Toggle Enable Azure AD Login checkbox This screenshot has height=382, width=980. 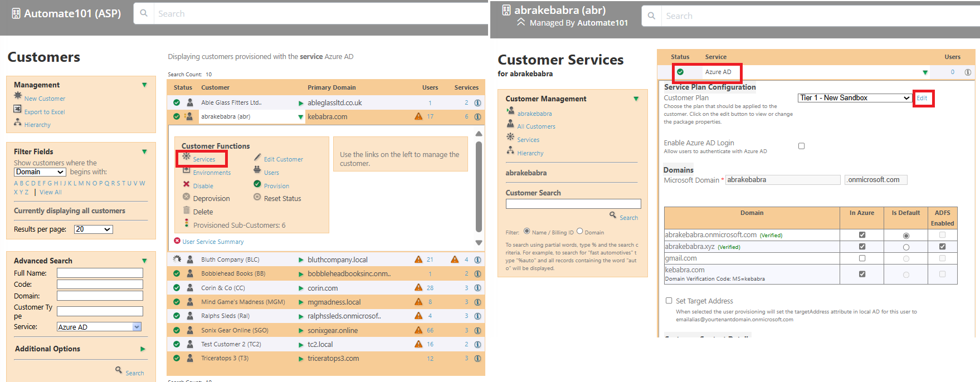point(801,146)
